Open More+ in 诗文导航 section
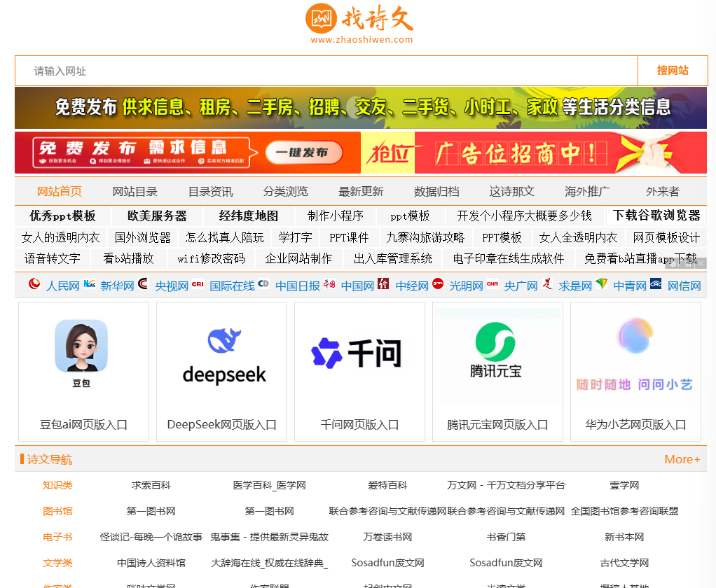The width and height of the screenshot is (716, 588). 681,459
